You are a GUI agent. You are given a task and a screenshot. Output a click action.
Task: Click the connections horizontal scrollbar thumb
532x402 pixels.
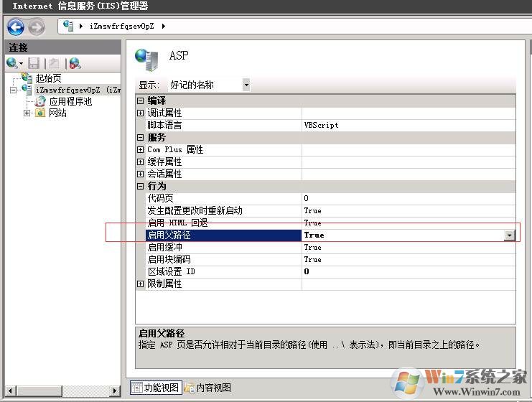39,391
